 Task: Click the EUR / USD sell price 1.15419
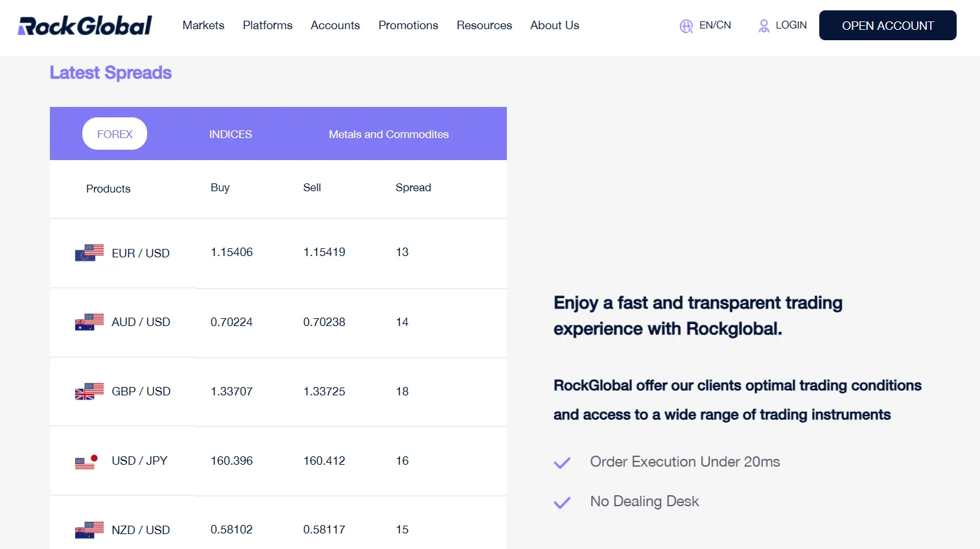[x=325, y=252]
